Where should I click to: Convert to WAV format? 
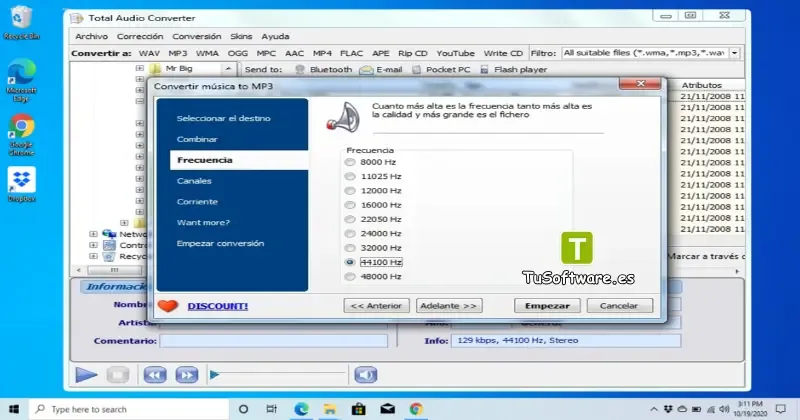[149, 53]
